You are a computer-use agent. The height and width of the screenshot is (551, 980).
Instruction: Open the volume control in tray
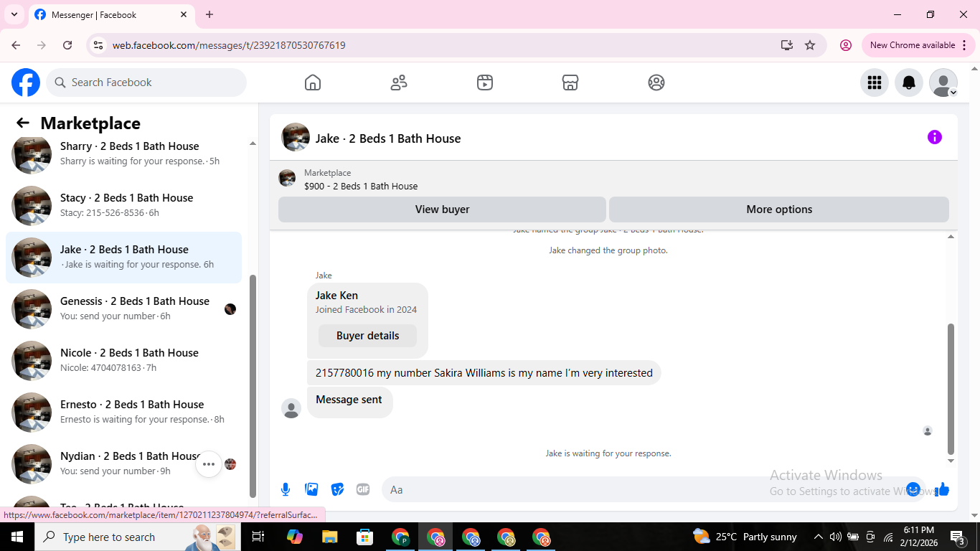[x=835, y=537]
